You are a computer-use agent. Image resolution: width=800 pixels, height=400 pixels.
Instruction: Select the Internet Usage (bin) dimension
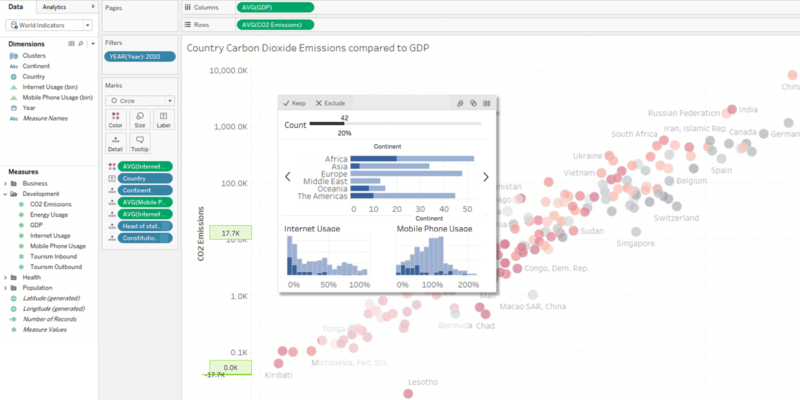pos(49,87)
